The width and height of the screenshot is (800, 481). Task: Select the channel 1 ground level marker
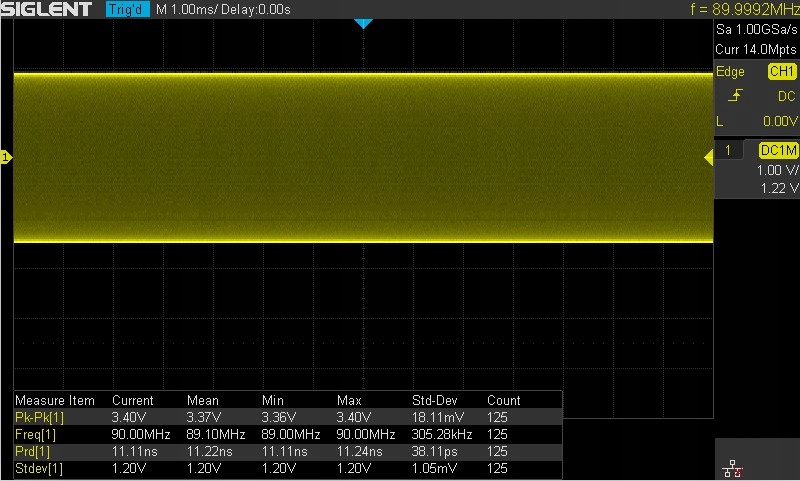(6, 157)
